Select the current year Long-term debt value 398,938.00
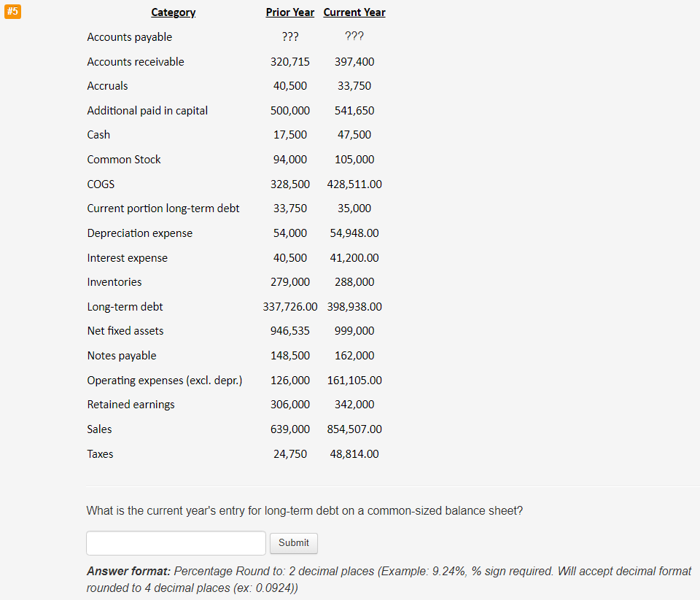 pos(354,306)
